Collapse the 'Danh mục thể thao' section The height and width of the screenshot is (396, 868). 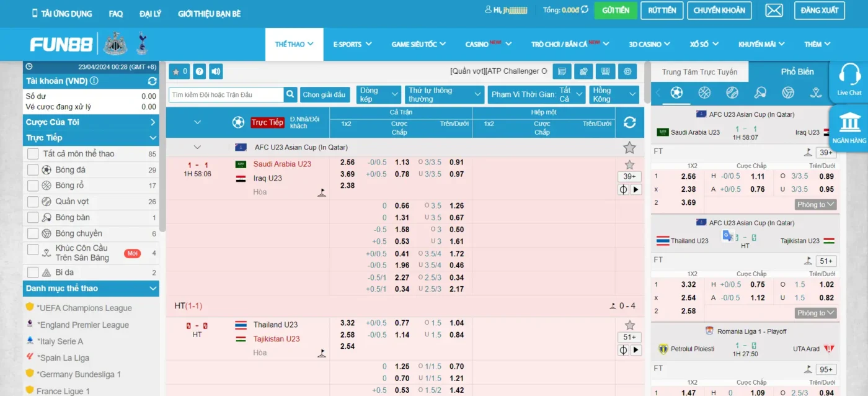91,288
